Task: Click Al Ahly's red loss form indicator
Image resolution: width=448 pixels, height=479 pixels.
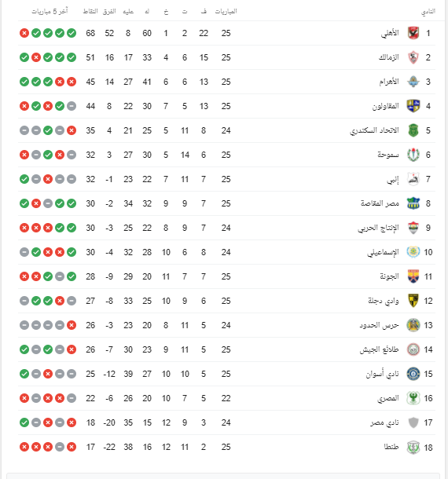Action: [24, 33]
